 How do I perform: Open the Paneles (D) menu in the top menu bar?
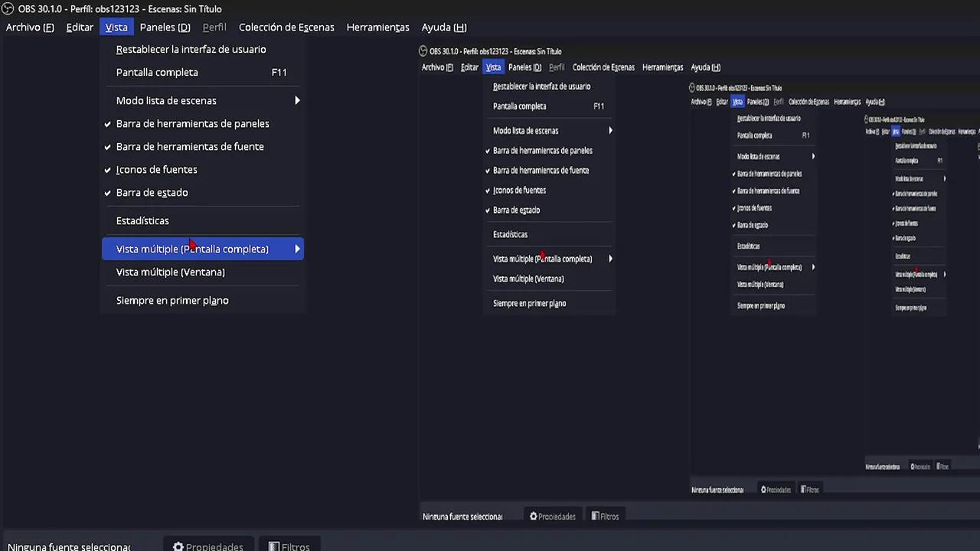tap(165, 27)
